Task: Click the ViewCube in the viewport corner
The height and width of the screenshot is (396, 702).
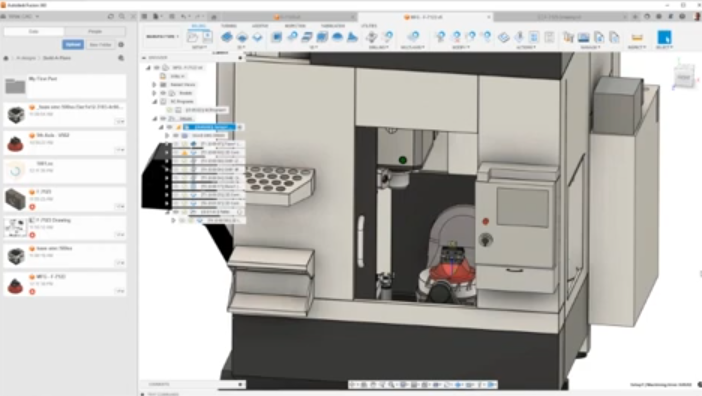Action: [684, 77]
